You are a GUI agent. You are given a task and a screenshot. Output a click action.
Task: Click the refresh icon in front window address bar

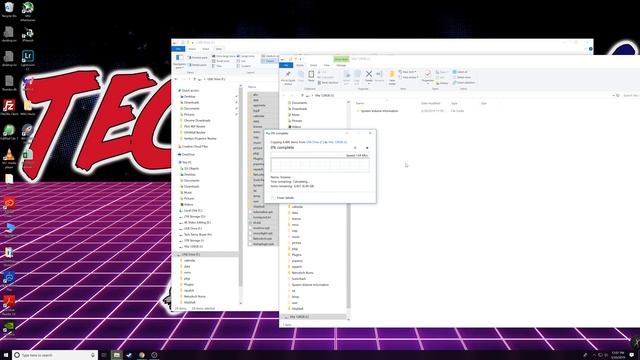[x=618, y=96]
